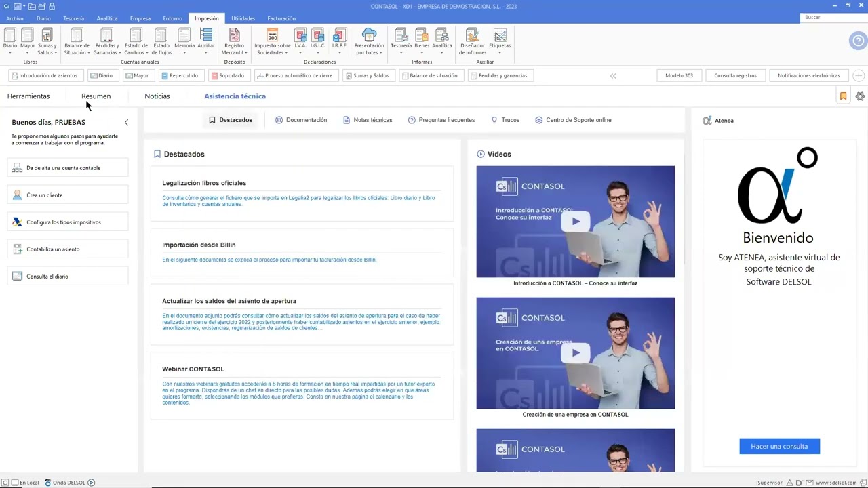The width and height of the screenshot is (868, 488).
Task: Open the Notas técnicas tab
Action: 368,120
